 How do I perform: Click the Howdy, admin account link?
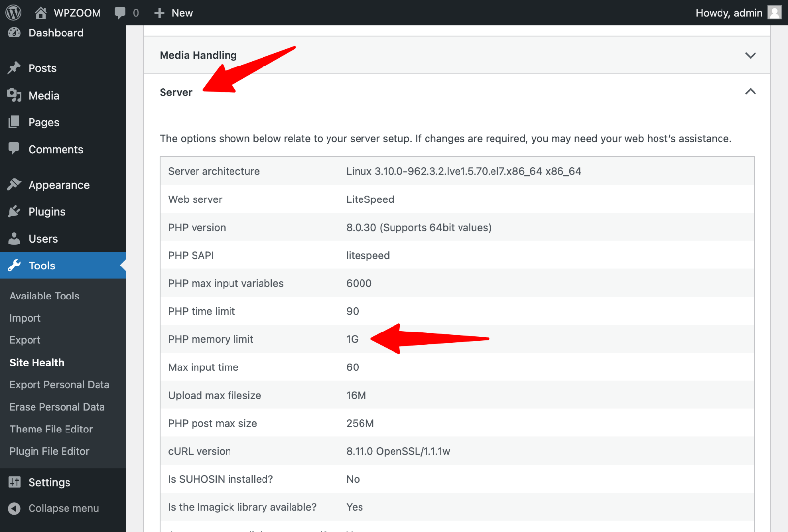coord(729,13)
